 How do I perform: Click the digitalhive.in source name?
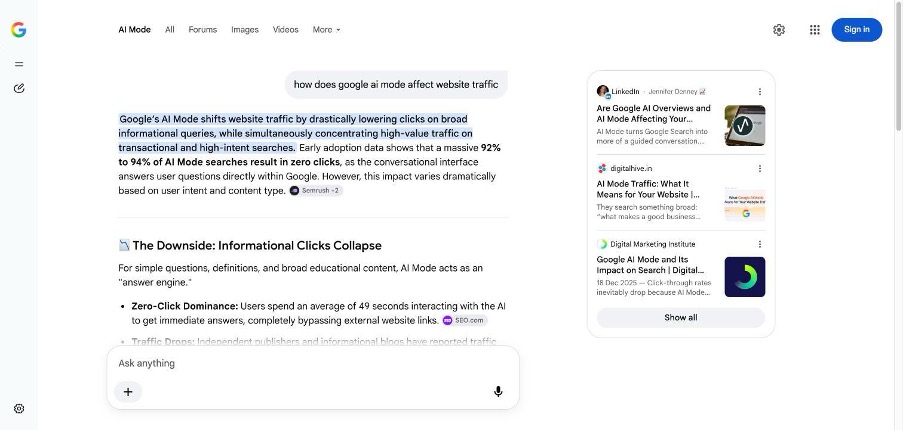click(x=631, y=168)
